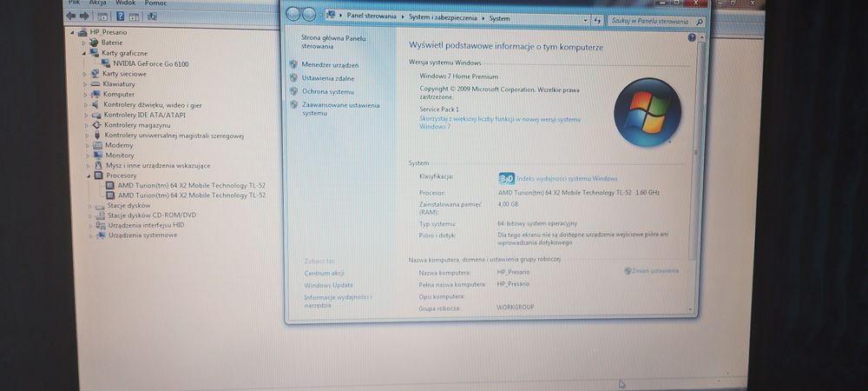Collapse the Karty graficzne category
Screen dimensions: 868x391
84,54
